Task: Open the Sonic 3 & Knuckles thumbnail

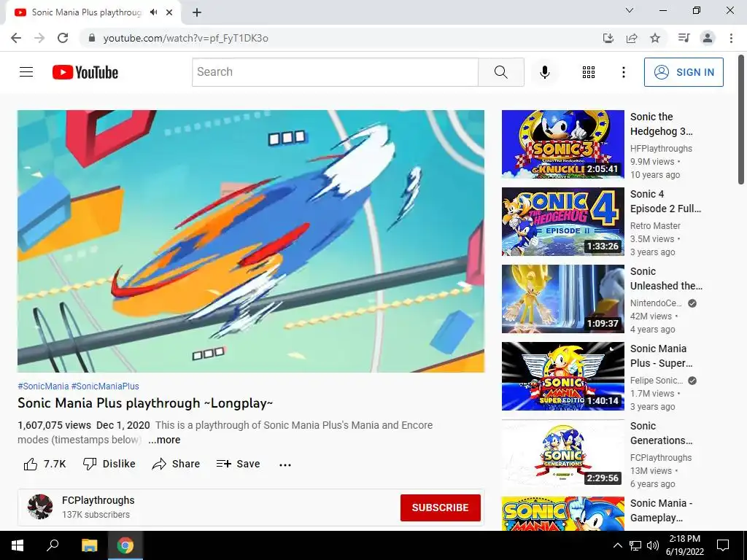Action: (x=562, y=144)
